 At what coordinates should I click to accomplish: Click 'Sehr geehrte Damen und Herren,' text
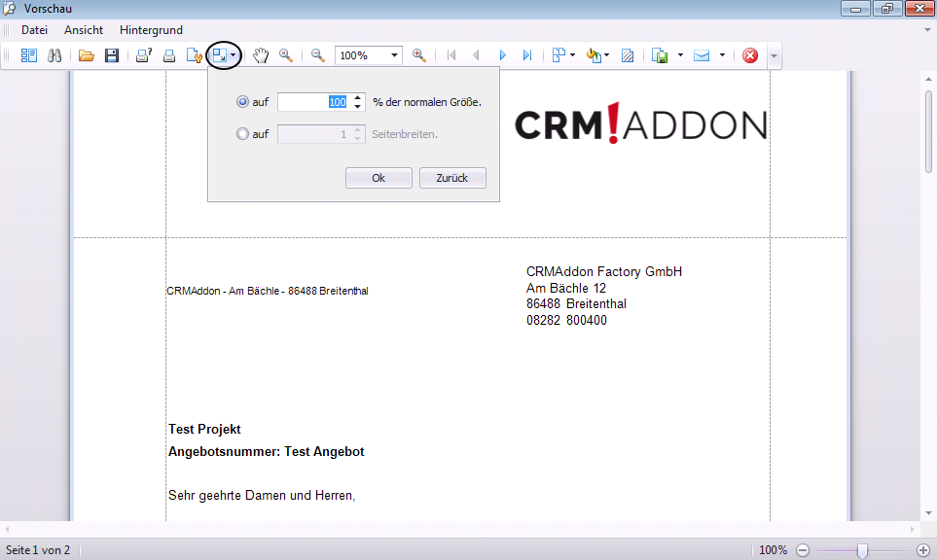[262, 496]
